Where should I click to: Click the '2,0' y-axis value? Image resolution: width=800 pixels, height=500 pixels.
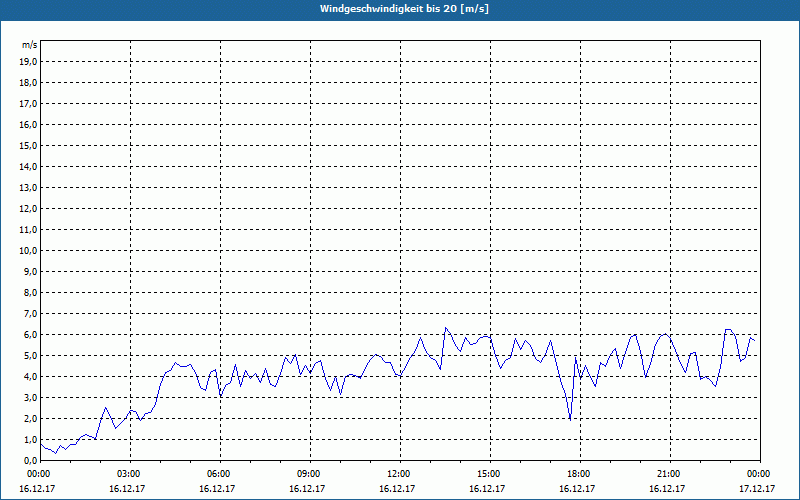pos(30,418)
